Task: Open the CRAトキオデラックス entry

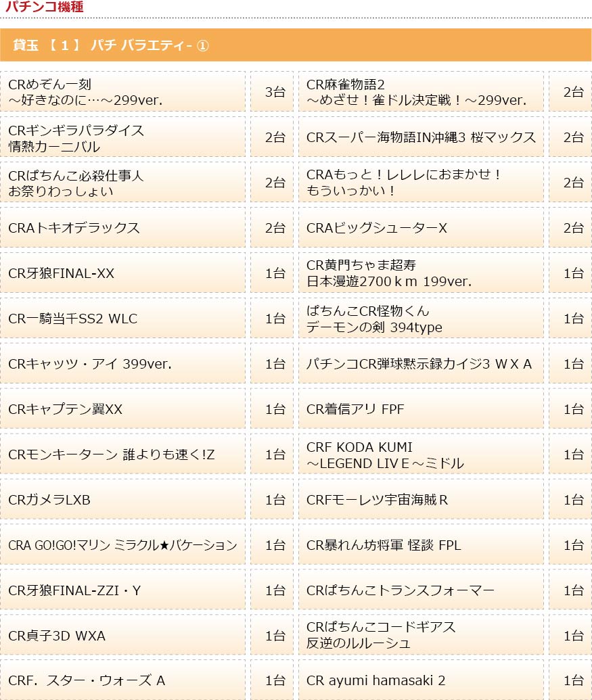Action: 122,228
